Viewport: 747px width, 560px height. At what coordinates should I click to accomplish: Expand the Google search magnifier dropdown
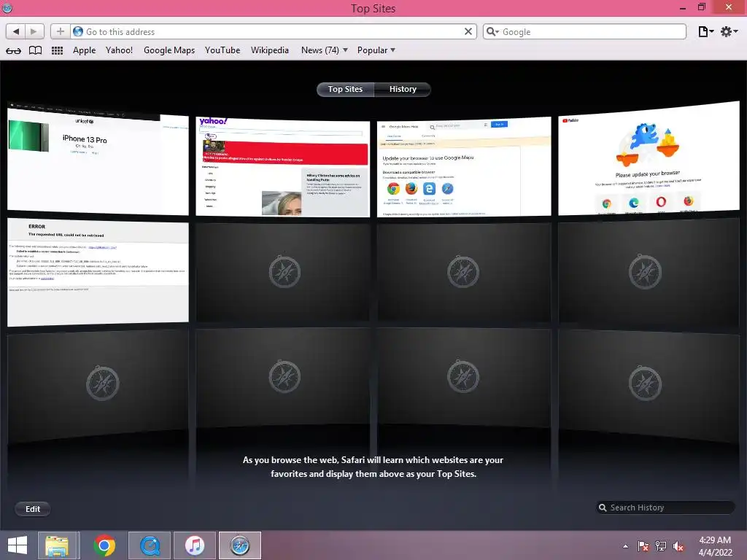click(x=492, y=31)
